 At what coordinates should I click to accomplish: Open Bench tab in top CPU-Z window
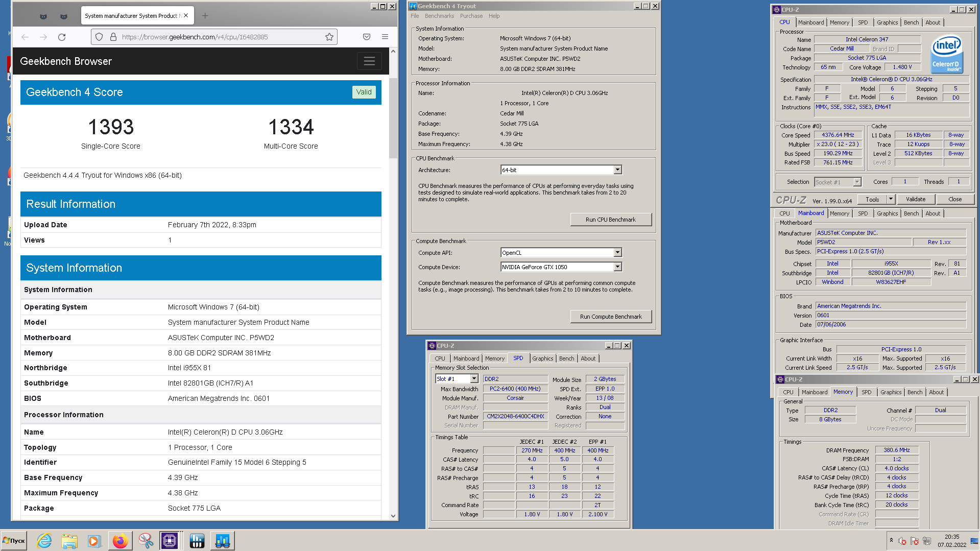click(x=911, y=22)
